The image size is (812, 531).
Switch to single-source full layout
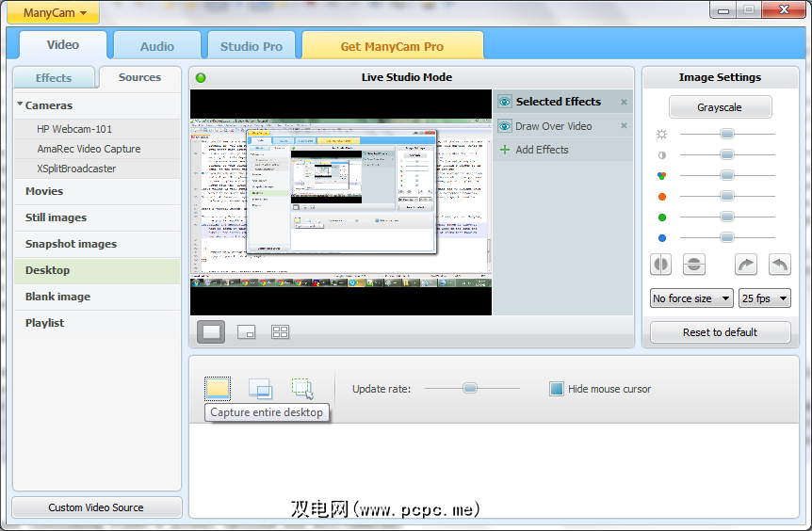click(x=211, y=331)
